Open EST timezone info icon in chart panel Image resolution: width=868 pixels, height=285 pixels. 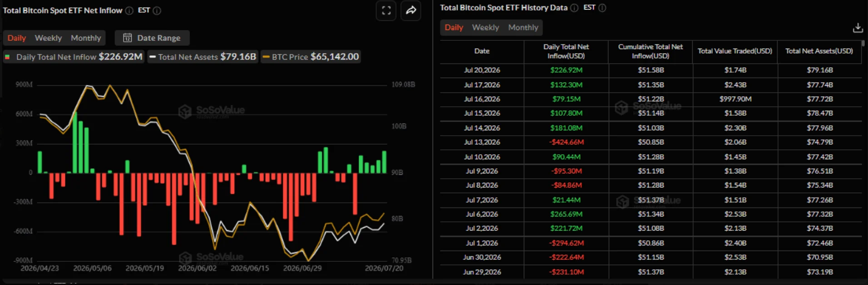[x=157, y=10]
